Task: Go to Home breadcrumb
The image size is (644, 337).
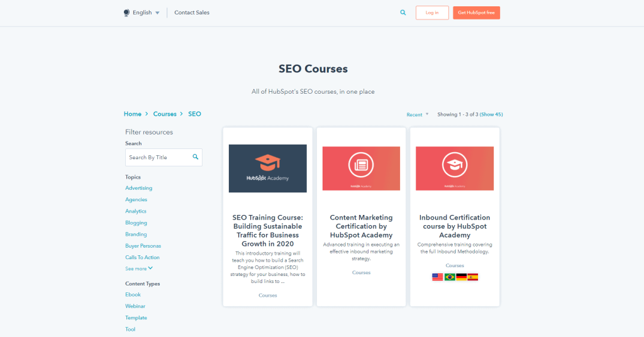Action: click(132, 114)
